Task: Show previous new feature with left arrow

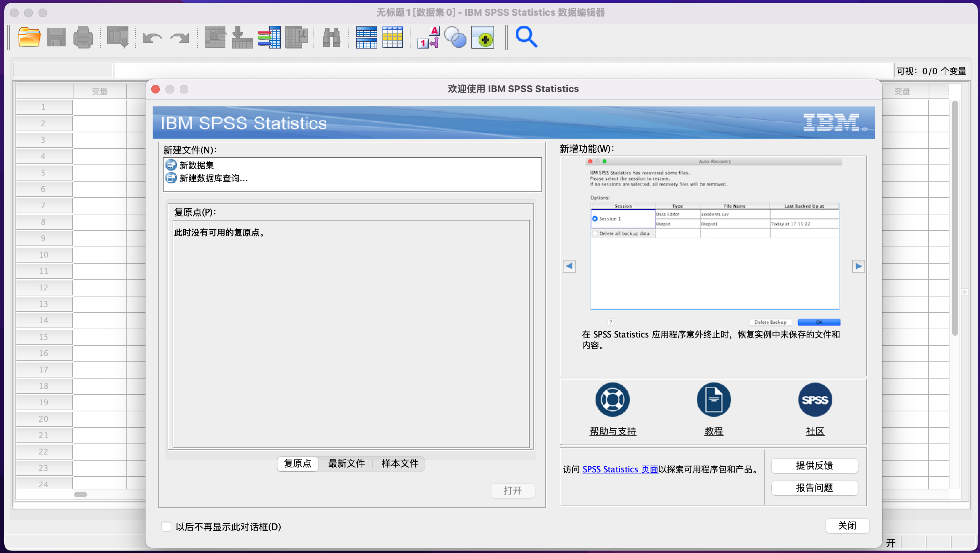Action: 569,266
